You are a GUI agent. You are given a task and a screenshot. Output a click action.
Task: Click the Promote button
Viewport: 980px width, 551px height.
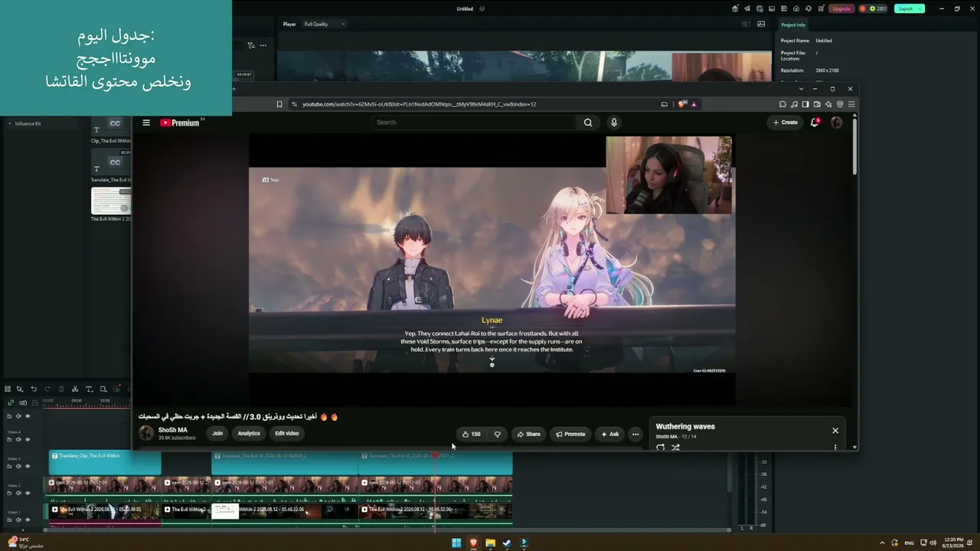click(570, 434)
